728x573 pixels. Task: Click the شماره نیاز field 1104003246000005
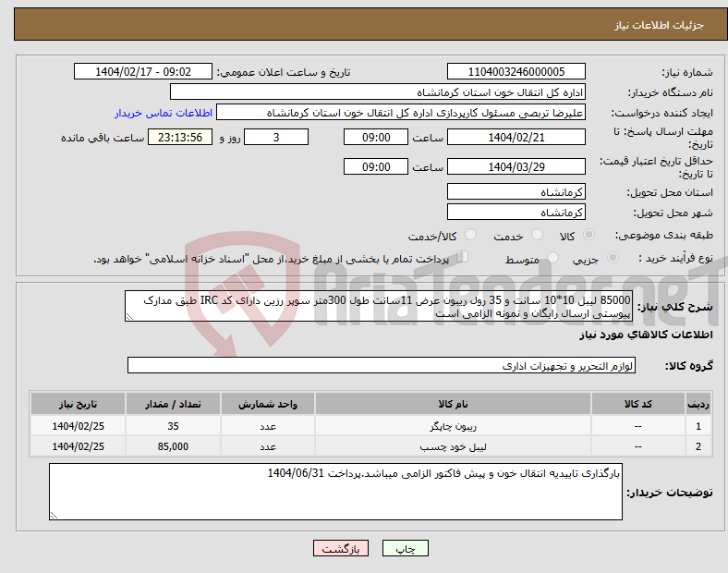point(516,71)
